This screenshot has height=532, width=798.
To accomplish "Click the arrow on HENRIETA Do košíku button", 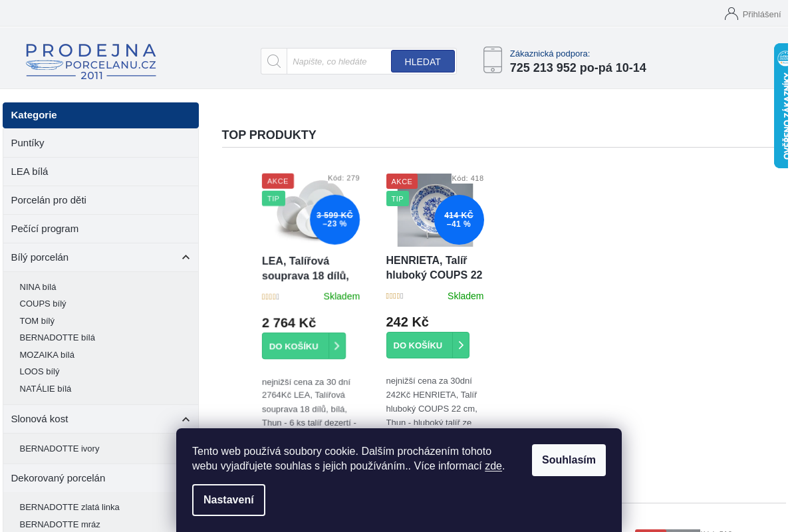I will pos(461,345).
